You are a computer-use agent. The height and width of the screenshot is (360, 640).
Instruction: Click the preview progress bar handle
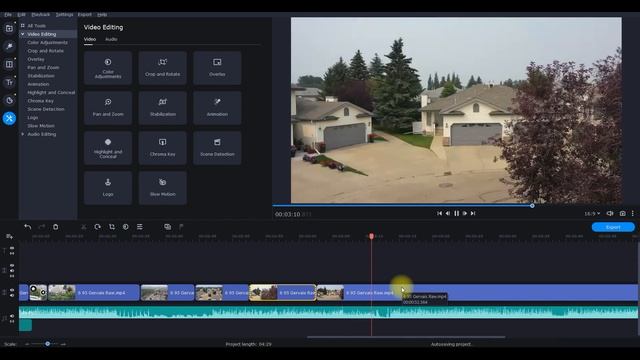click(532, 206)
